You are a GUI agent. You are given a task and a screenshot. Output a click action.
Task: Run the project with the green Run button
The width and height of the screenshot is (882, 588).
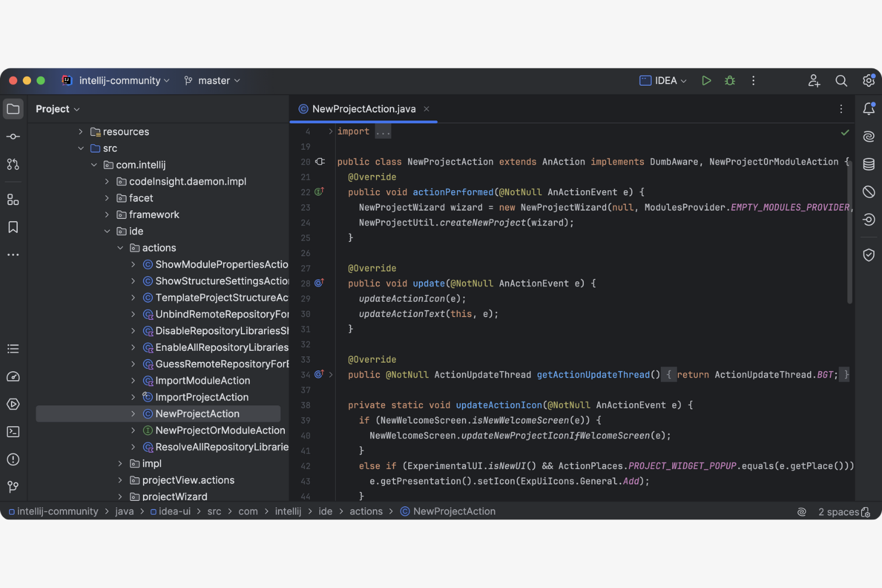[x=706, y=80]
